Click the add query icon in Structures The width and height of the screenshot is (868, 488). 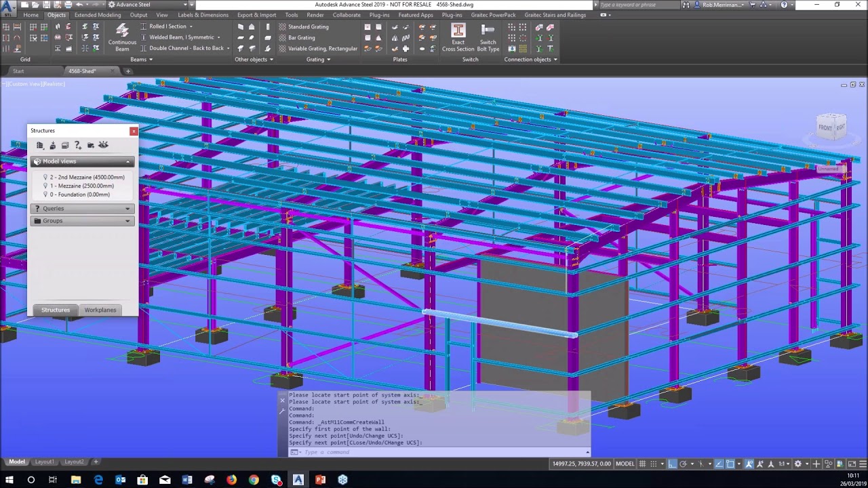77,145
